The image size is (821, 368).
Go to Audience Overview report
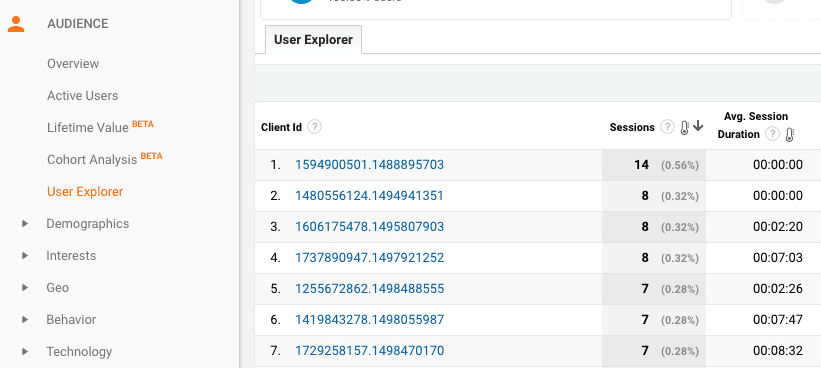(73, 64)
